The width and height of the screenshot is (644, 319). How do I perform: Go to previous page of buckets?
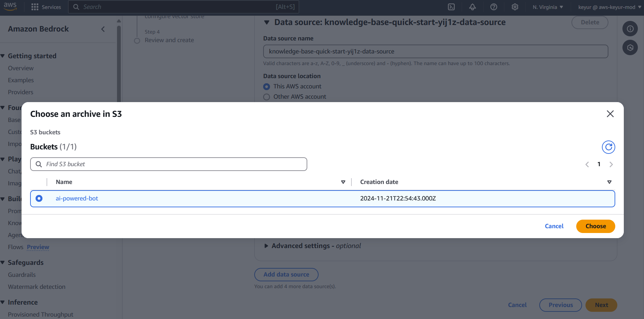587,164
